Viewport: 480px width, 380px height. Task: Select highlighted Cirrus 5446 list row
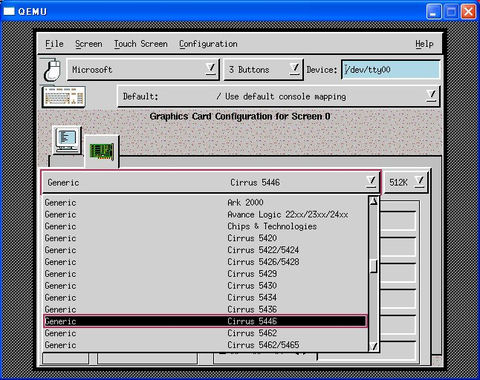(206, 321)
